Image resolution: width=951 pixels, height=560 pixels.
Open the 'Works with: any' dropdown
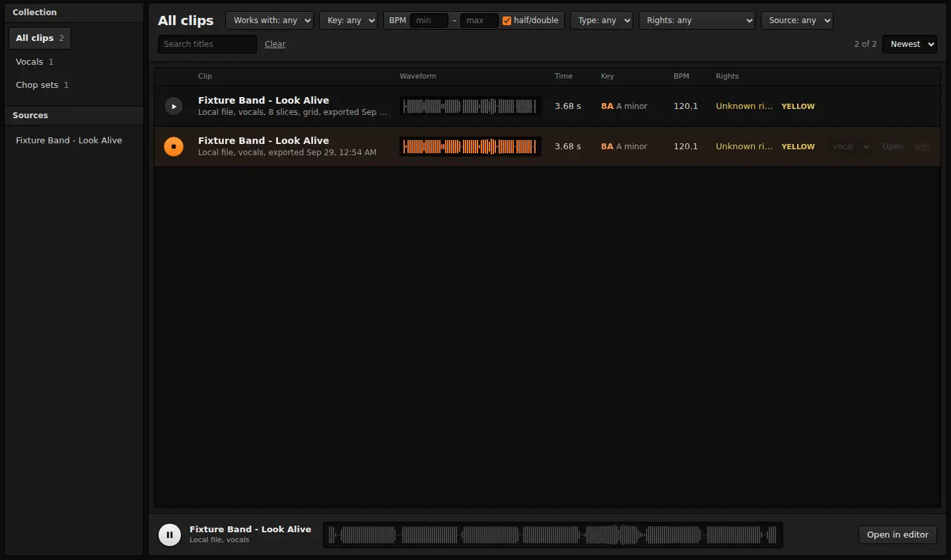[x=269, y=20]
